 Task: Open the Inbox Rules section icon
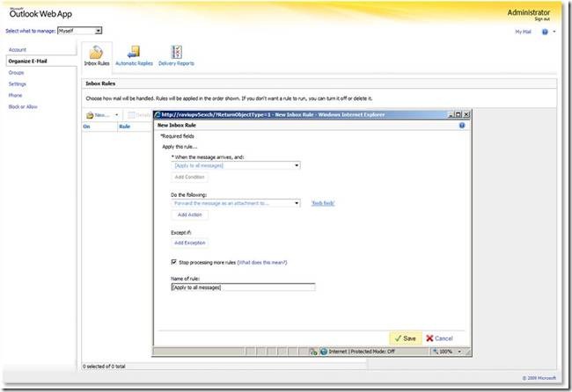point(97,51)
